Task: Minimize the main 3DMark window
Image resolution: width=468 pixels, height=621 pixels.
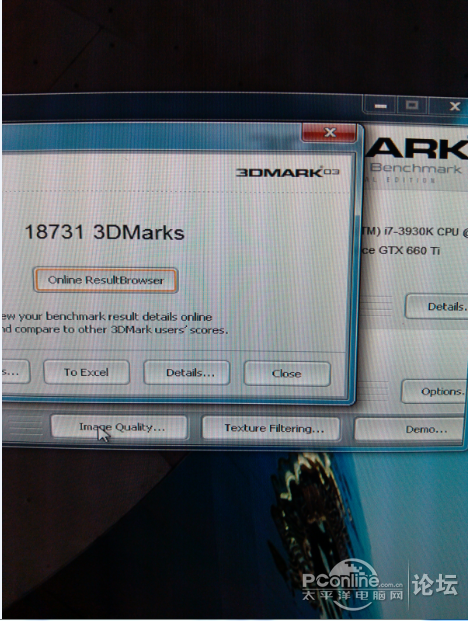Action: pyautogui.click(x=380, y=106)
